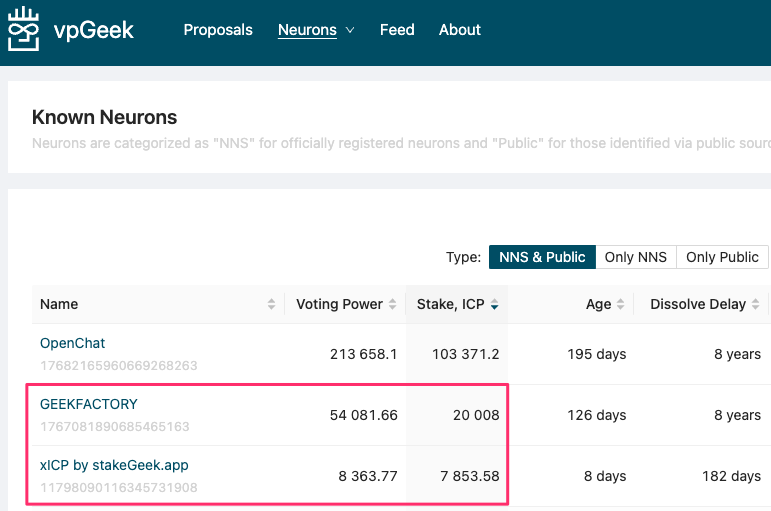Click the Known Neurons heading

104,117
